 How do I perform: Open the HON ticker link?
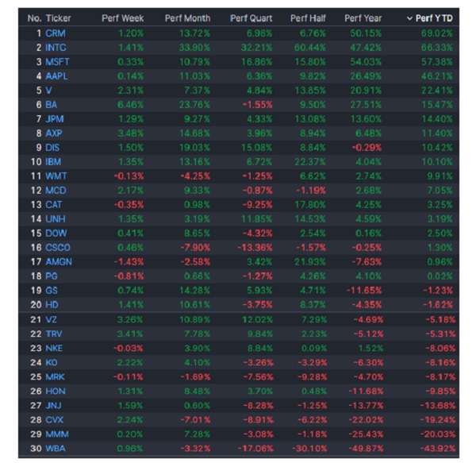[x=56, y=391]
